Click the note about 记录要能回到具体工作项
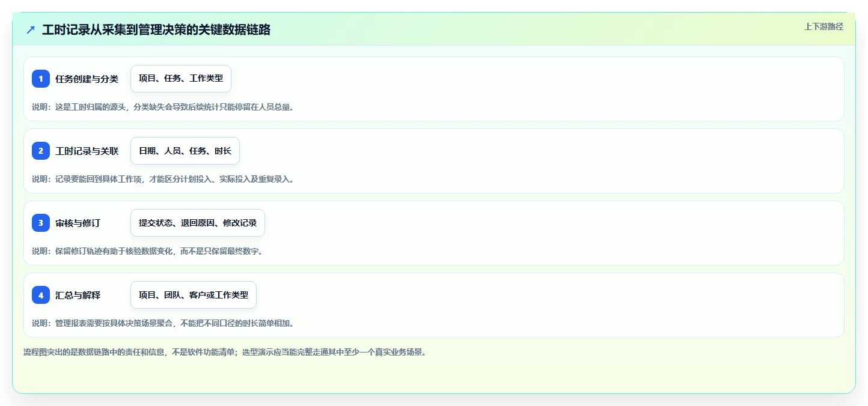 point(163,179)
